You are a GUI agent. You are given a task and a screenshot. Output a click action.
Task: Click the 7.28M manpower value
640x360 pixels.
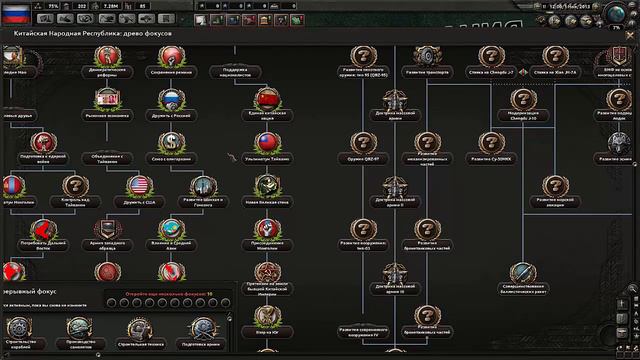point(110,6)
